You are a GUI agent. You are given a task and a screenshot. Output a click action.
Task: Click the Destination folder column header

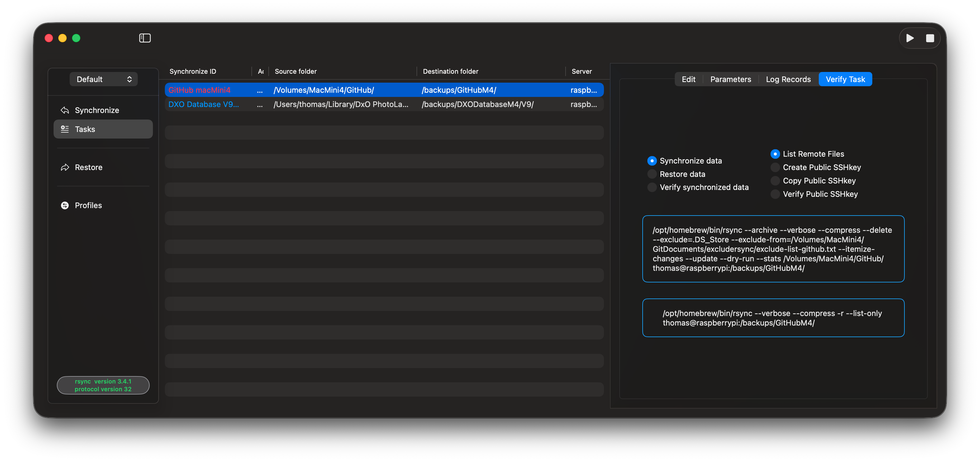(x=450, y=71)
